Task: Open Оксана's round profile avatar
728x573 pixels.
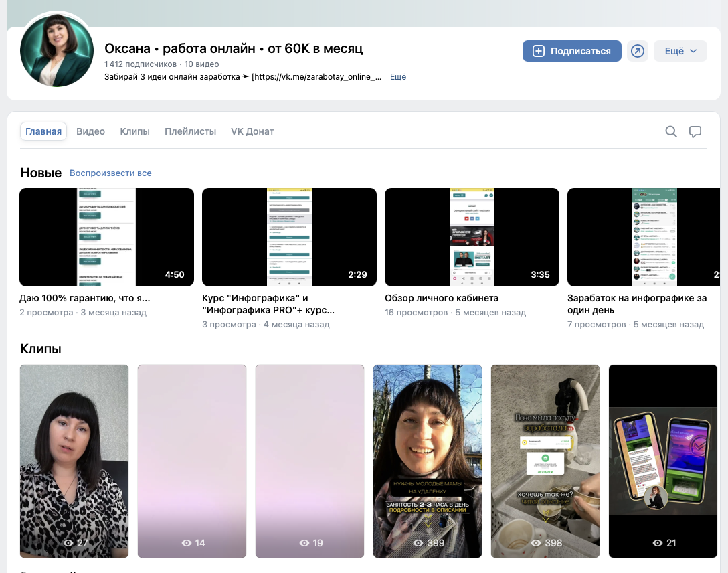Action: (57, 50)
